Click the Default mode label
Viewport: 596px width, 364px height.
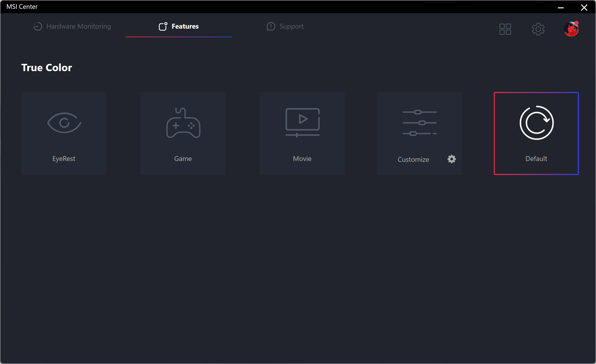pyautogui.click(x=536, y=159)
